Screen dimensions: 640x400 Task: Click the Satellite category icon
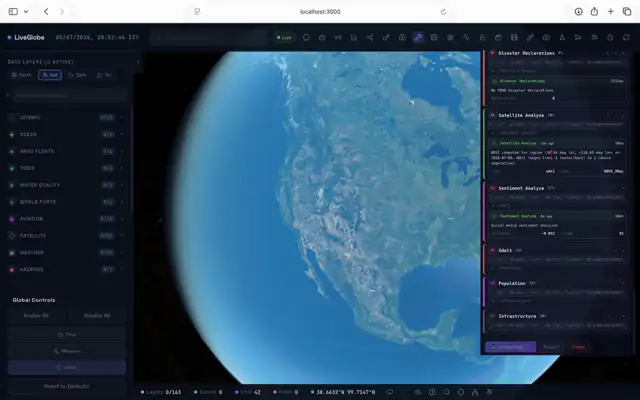(x=12, y=236)
